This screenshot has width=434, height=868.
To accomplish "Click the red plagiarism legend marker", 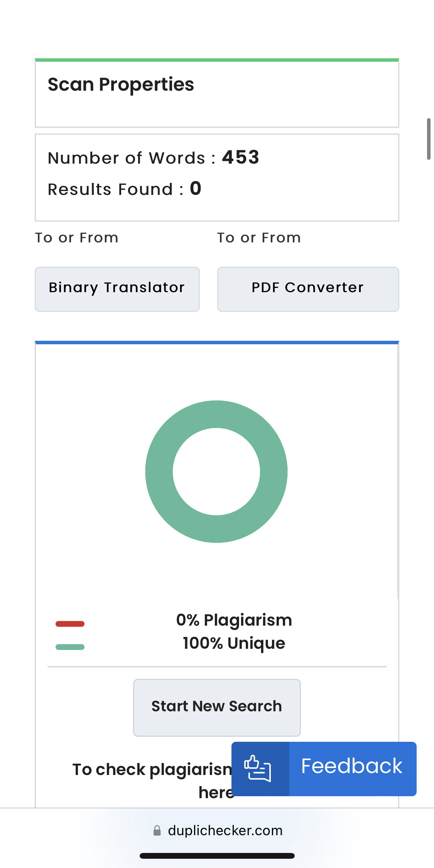I will (x=70, y=624).
